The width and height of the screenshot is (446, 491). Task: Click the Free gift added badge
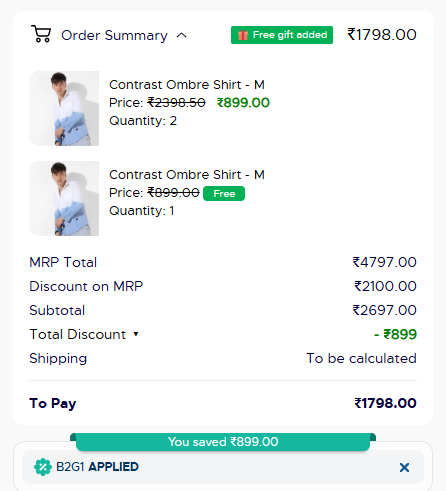tap(282, 35)
